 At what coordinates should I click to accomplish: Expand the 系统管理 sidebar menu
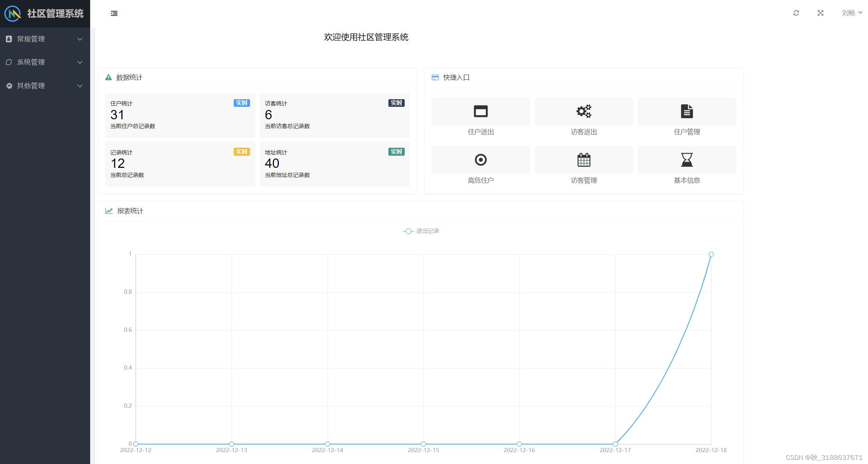(45, 62)
